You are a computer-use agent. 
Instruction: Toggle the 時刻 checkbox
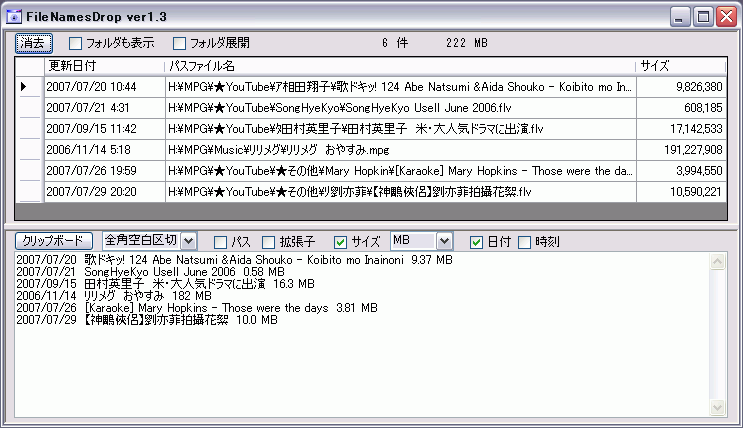(524, 242)
